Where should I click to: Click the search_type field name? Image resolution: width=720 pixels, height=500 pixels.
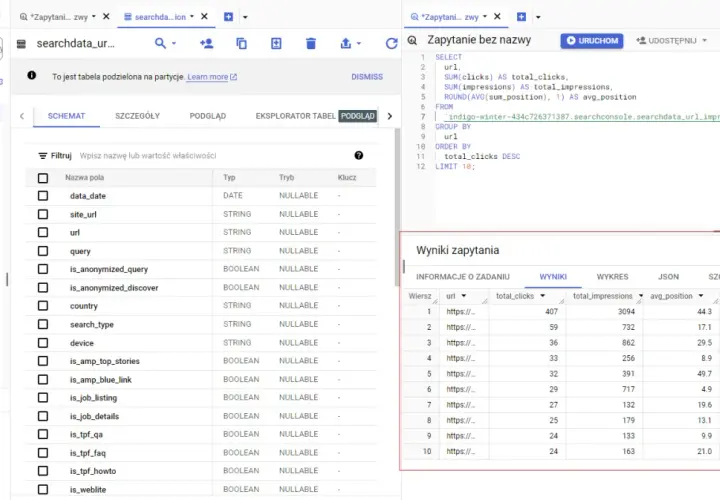92,324
